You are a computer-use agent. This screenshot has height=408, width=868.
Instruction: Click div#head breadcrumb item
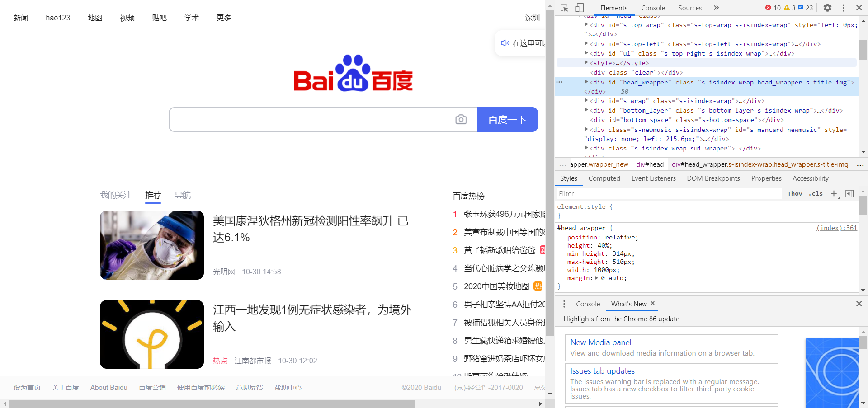coord(650,164)
